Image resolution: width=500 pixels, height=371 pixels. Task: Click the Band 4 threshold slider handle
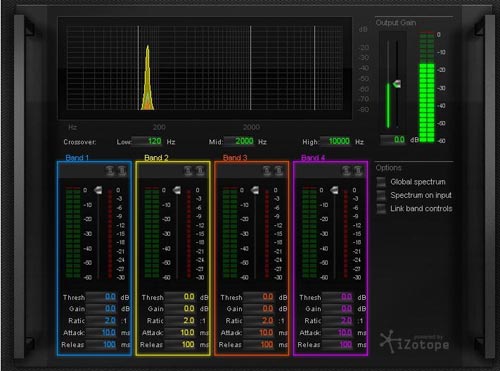pos(334,190)
